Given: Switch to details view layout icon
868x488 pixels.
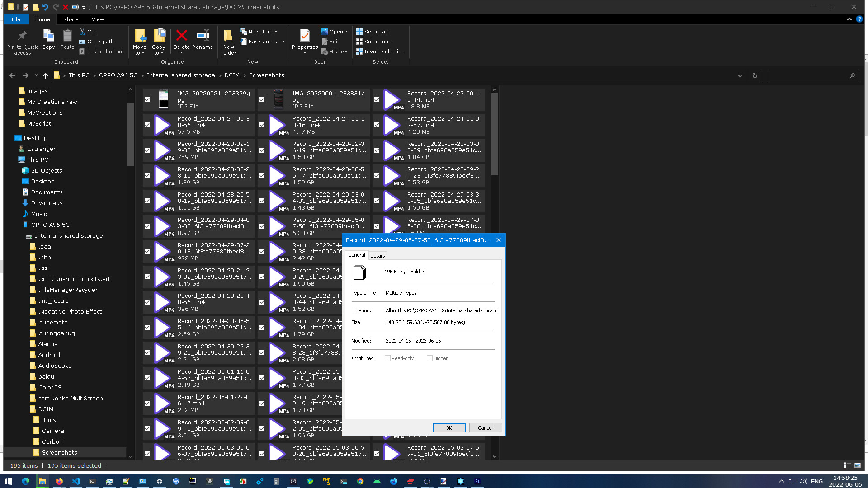Looking at the screenshot, I should point(847,465).
